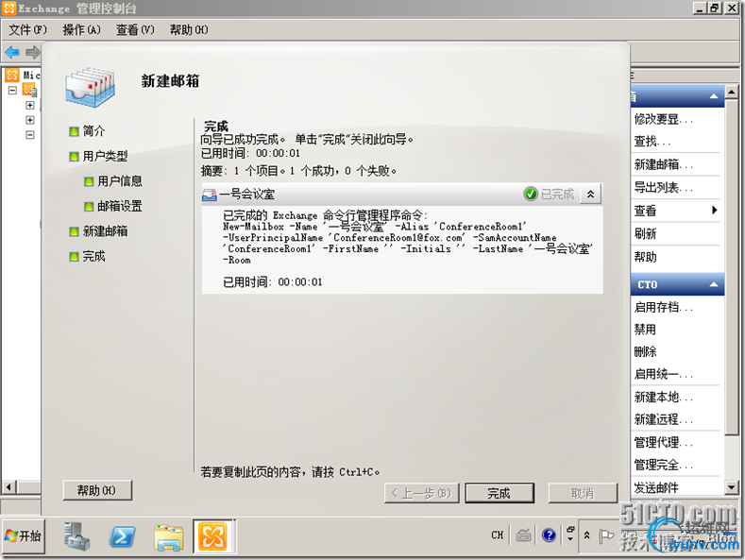
Task: Click the keyboard icon in system tray
Action: coord(523,535)
